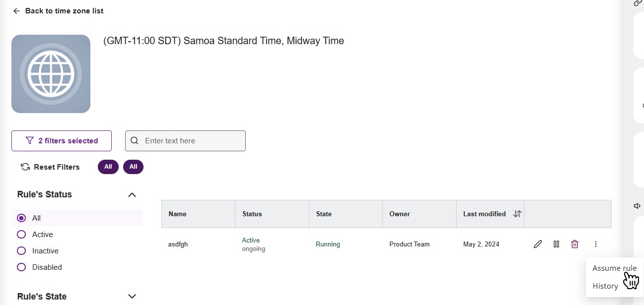Click the speaker icon on right edge
This screenshot has height=305, width=644.
coord(637,206)
